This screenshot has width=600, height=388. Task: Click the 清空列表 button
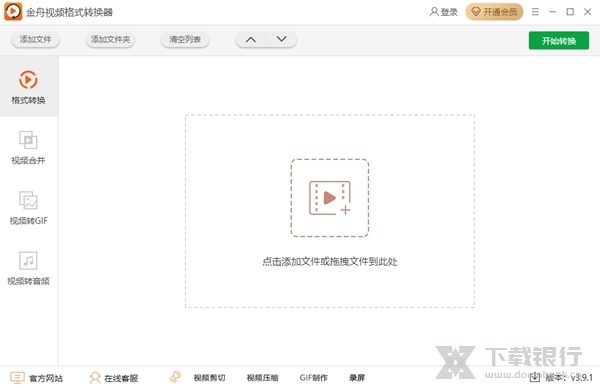(x=185, y=39)
